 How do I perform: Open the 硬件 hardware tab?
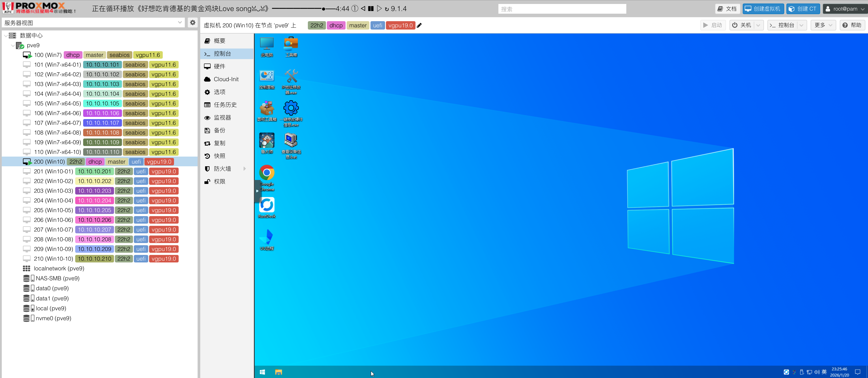coord(219,66)
